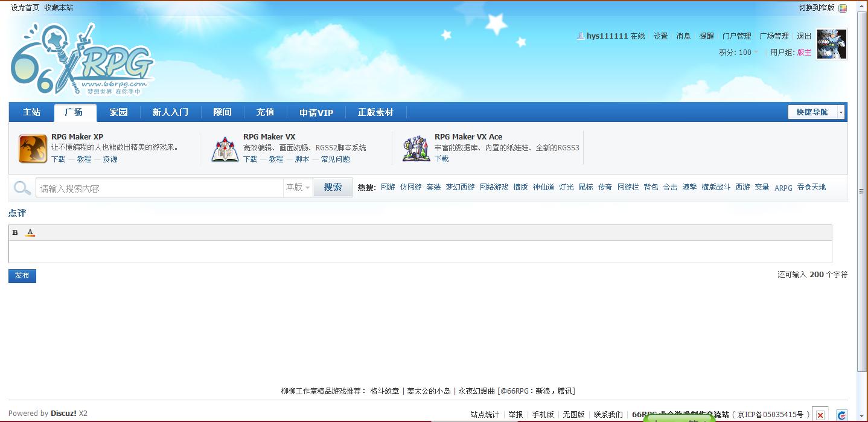Open the style switcher color icon
The width and height of the screenshot is (868, 422).
pyautogui.click(x=843, y=8)
